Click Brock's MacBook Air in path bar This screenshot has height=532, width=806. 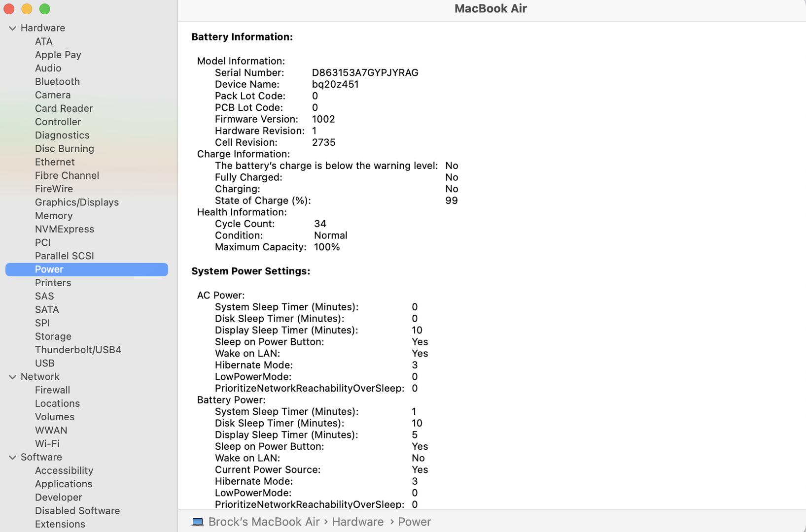point(264,522)
